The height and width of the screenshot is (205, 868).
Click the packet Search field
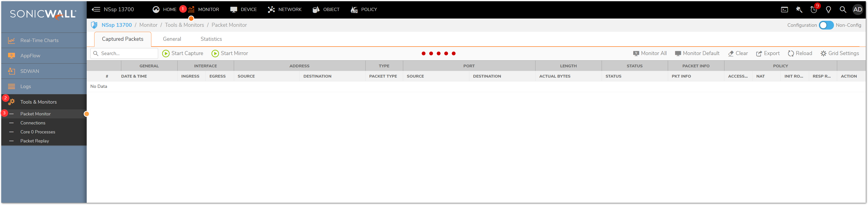coord(127,54)
